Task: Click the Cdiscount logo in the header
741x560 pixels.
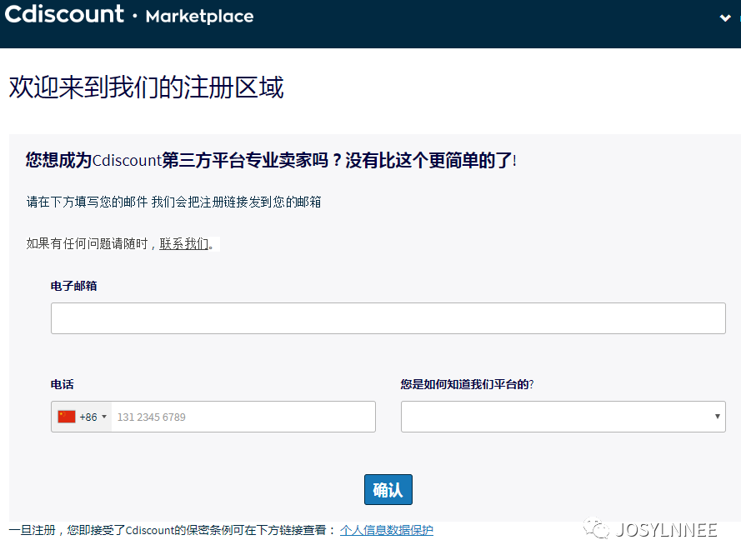Action: coord(64,14)
